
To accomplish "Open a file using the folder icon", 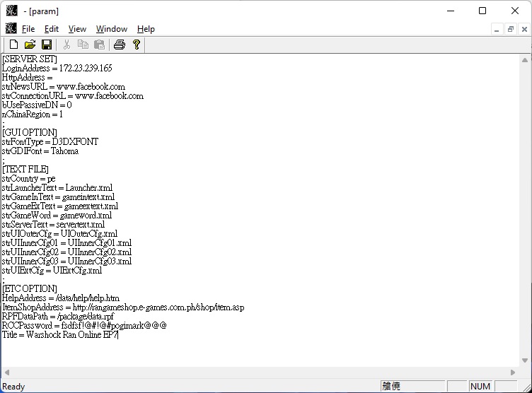I will (30, 45).
